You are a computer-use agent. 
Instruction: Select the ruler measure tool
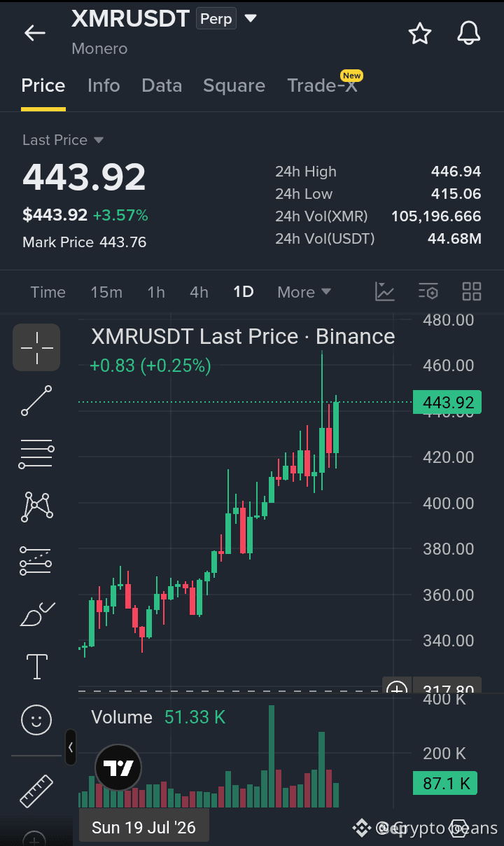pyautogui.click(x=36, y=791)
